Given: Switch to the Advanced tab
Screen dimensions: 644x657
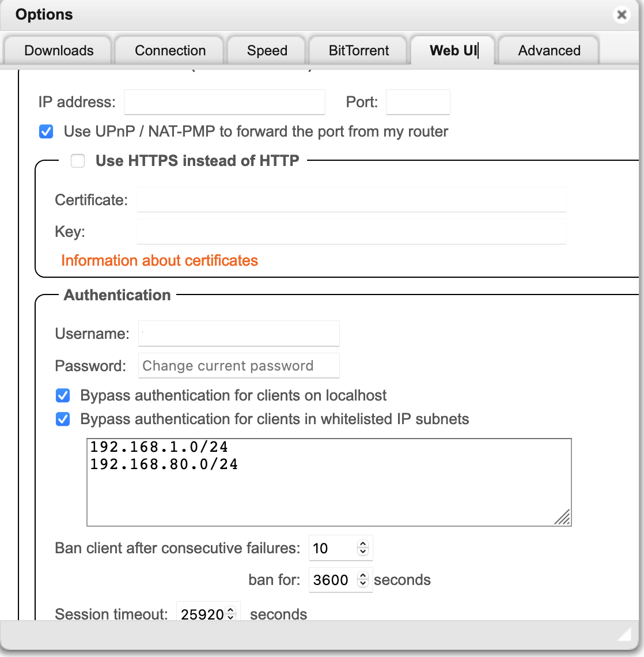Looking at the screenshot, I should point(548,51).
